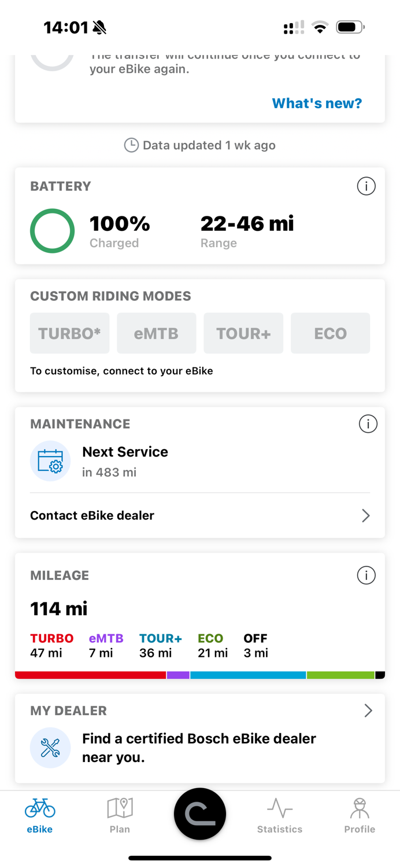The image size is (400, 868).
Task: Tap the central black ride button
Action: [200, 814]
